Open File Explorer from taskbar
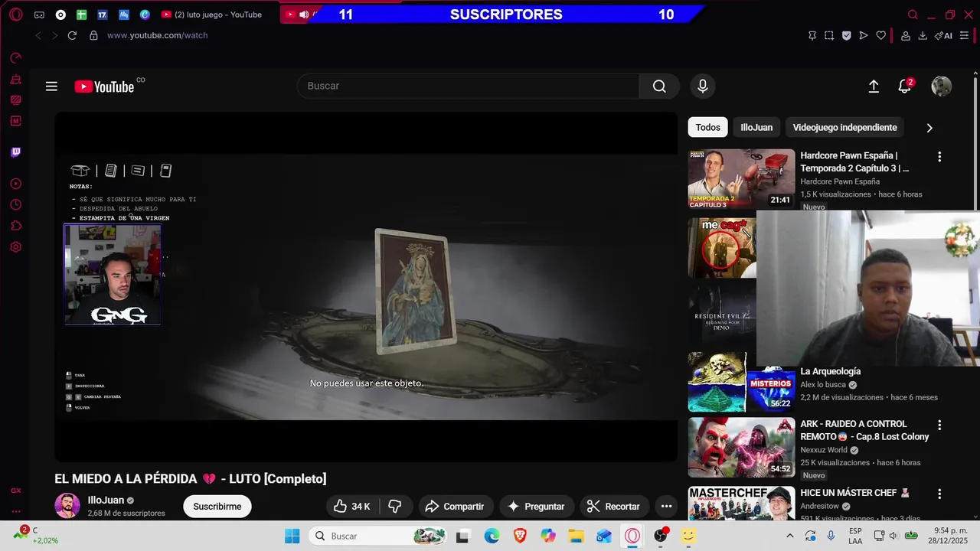The width and height of the screenshot is (980, 551). coord(576,536)
